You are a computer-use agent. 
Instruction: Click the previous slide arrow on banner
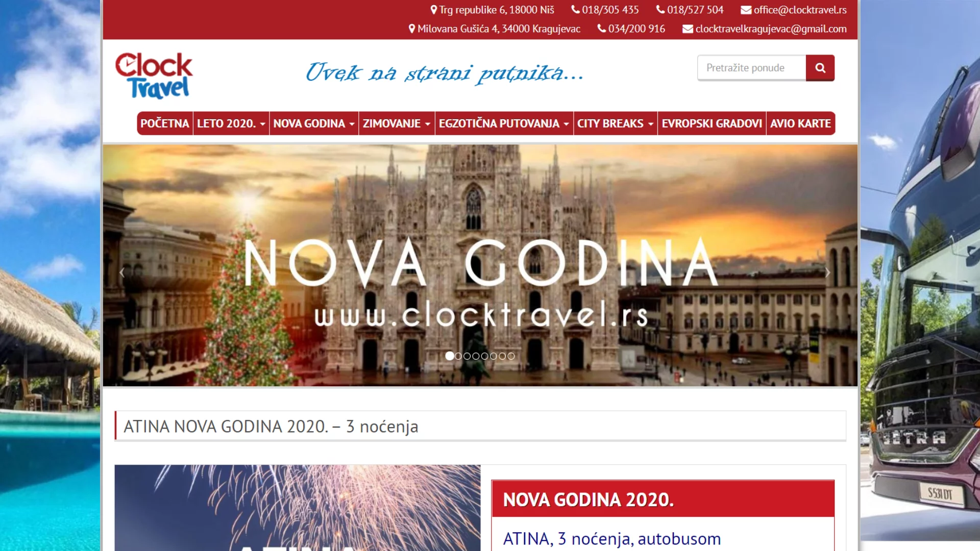click(122, 272)
